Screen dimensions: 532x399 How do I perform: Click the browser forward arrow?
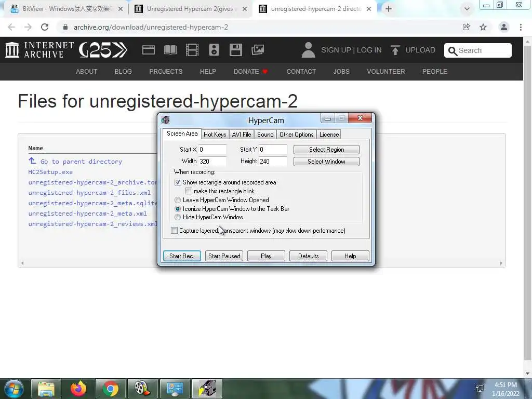[28, 27]
